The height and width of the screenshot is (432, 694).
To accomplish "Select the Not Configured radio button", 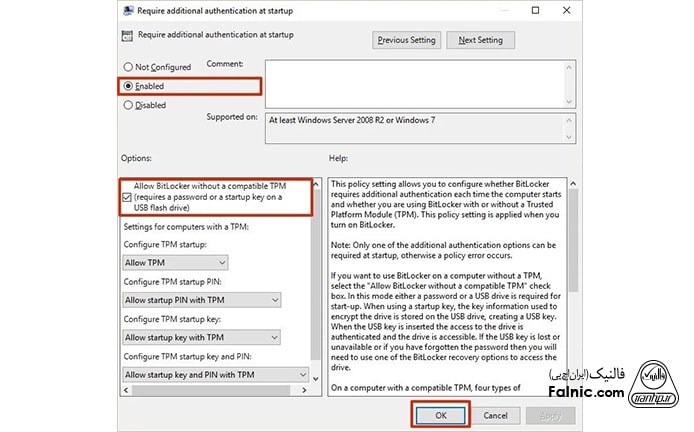I will point(128,67).
